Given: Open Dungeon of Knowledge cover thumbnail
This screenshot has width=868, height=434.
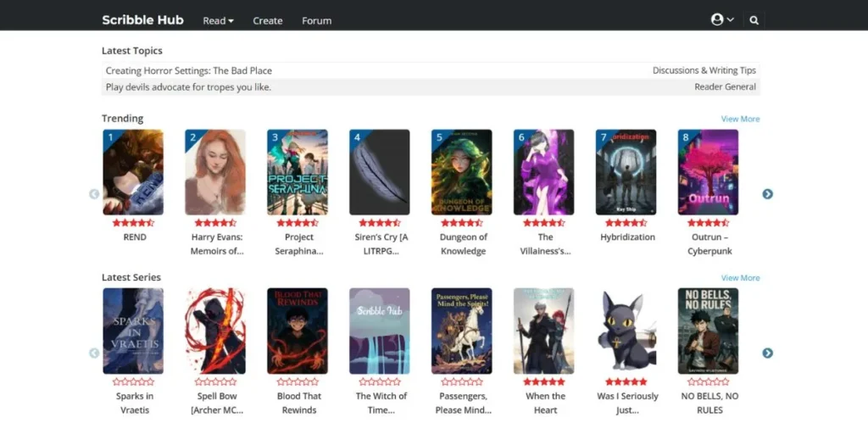Looking at the screenshot, I should pos(462,172).
